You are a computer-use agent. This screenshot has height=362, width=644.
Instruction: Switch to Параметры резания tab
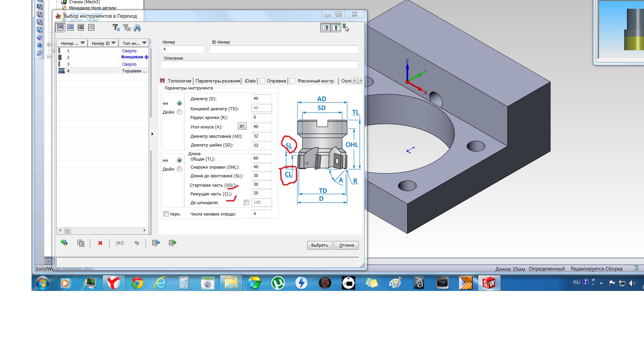[217, 81]
